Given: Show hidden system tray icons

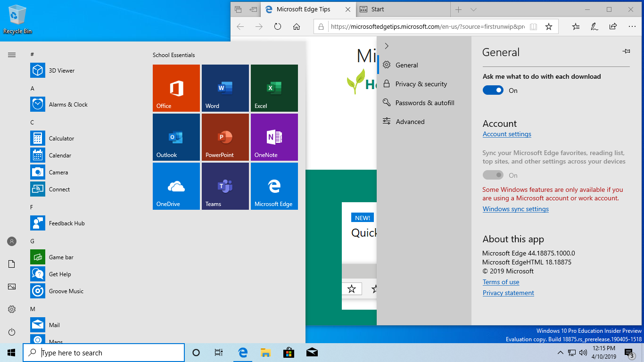Looking at the screenshot, I should click(x=560, y=353).
